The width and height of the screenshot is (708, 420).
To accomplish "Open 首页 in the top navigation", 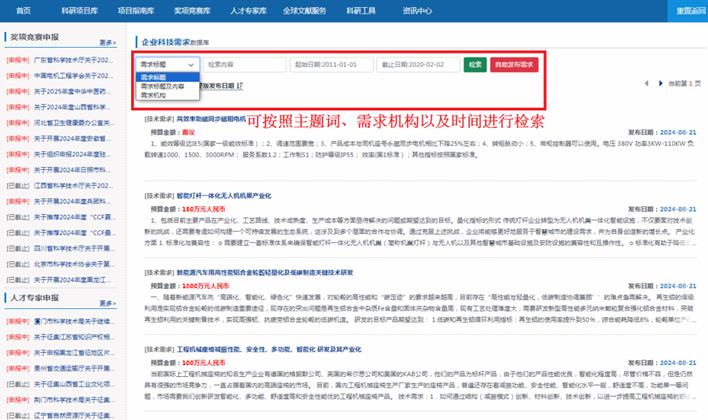I will click(23, 11).
